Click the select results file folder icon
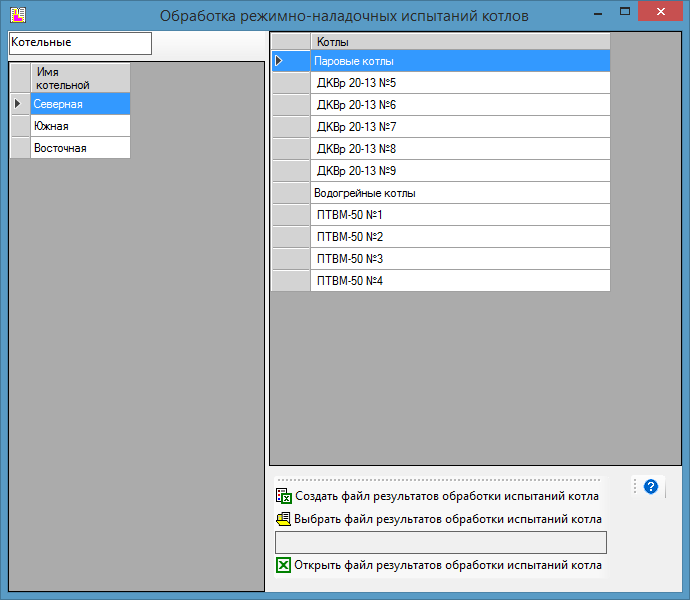This screenshot has width=690, height=600. 283,519
